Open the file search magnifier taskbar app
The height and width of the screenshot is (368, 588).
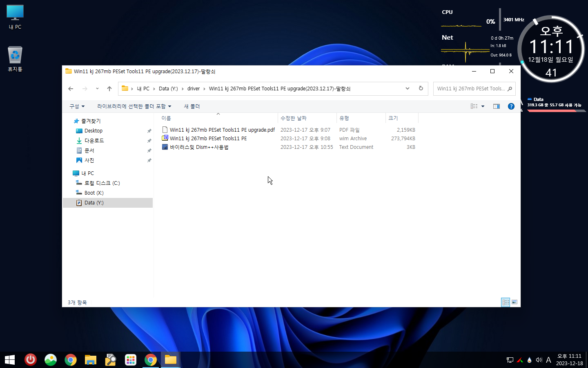[111, 360]
